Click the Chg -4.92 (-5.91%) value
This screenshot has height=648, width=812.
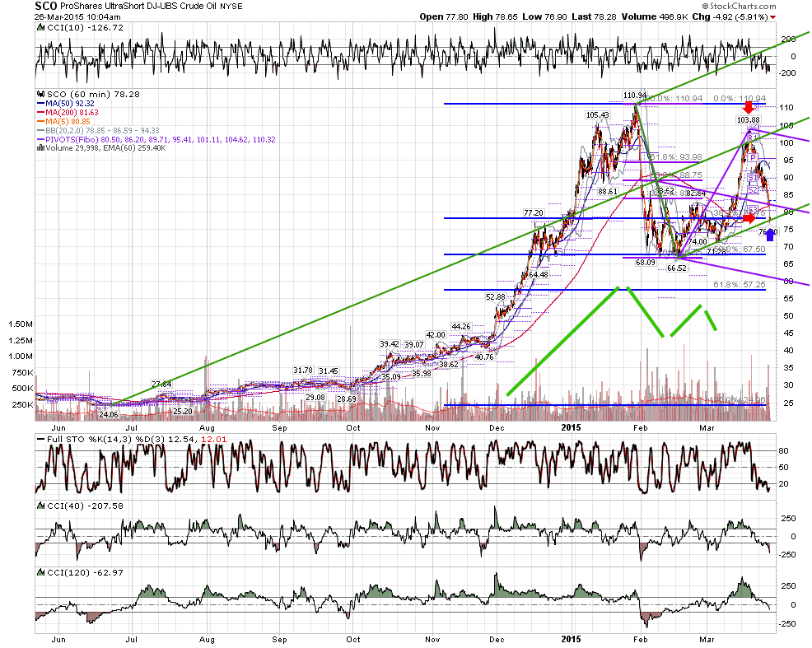730,16
